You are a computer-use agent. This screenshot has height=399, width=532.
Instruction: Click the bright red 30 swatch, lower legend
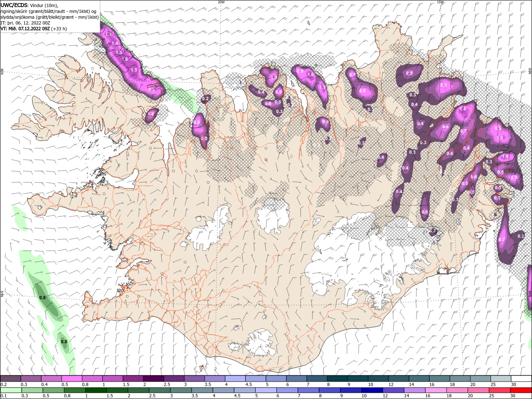point(521,390)
